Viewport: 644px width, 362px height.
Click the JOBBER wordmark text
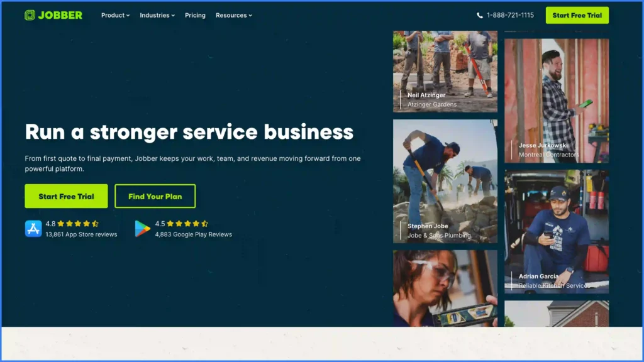click(60, 15)
